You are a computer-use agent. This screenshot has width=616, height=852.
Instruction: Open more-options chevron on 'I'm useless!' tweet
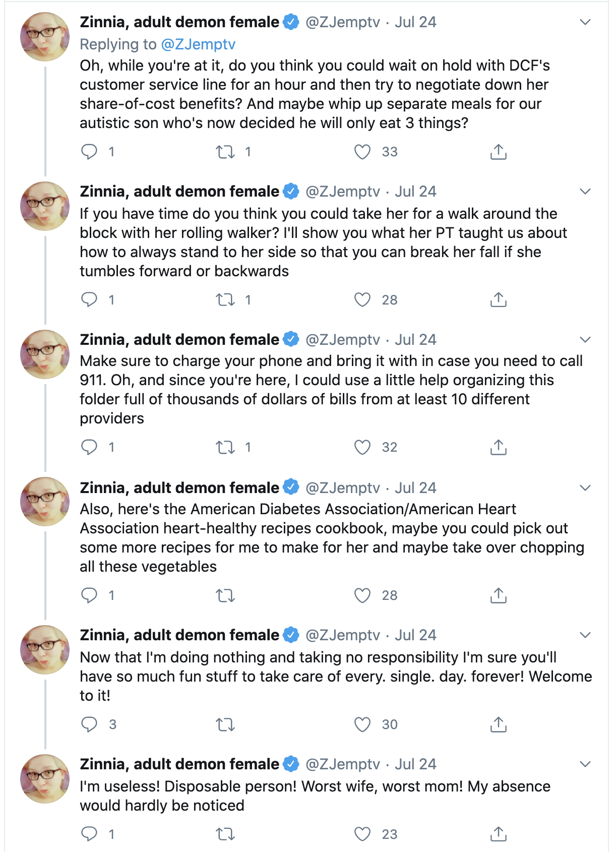coord(585,764)
